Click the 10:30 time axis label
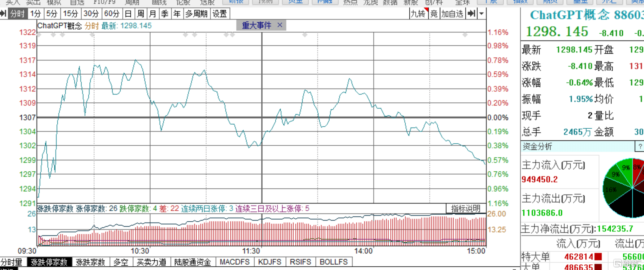Viewport: 644px width, 270px height. point(140,251)
